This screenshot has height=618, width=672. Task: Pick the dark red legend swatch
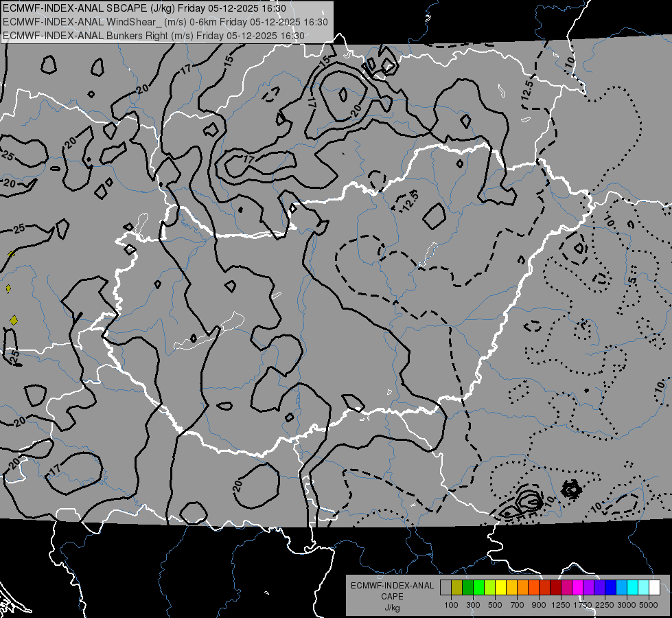click(556, 588)
